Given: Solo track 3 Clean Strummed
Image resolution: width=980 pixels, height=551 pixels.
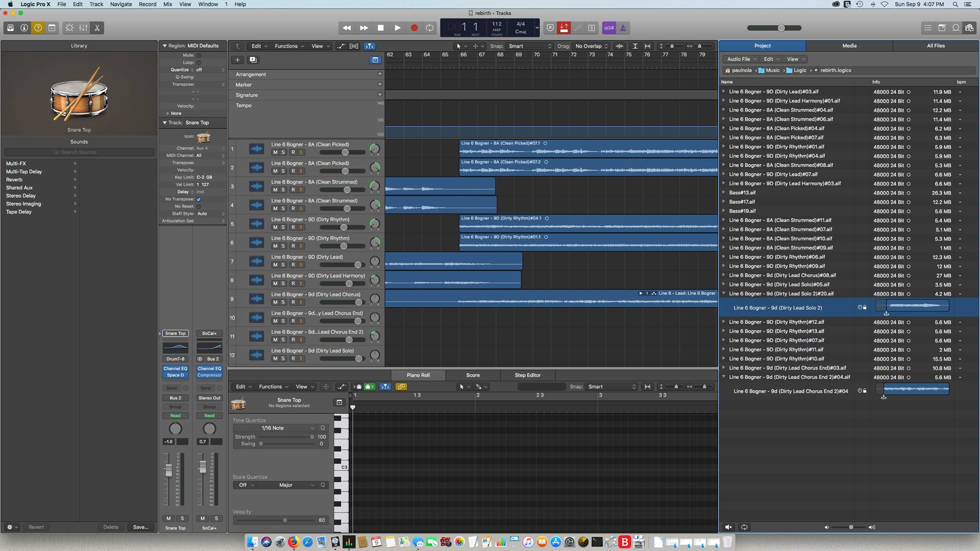Looking at the screenshot, I should tap(283, 190).
